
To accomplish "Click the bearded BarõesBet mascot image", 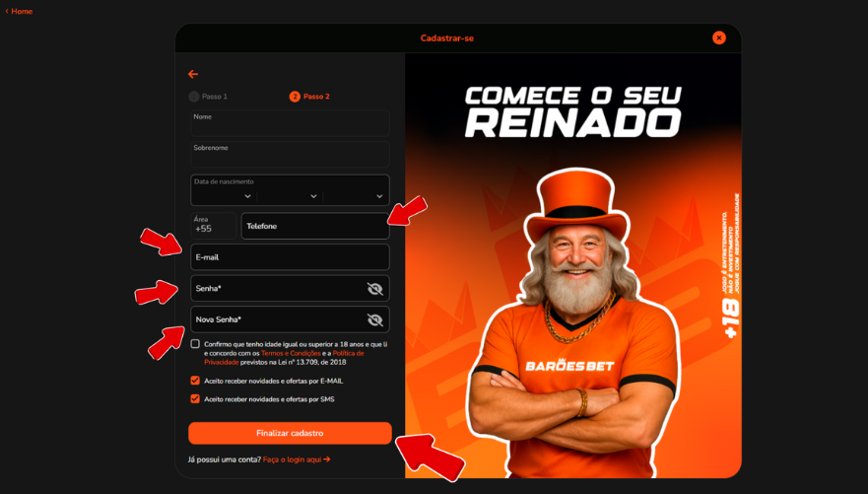I will click(x=573, y=324).
